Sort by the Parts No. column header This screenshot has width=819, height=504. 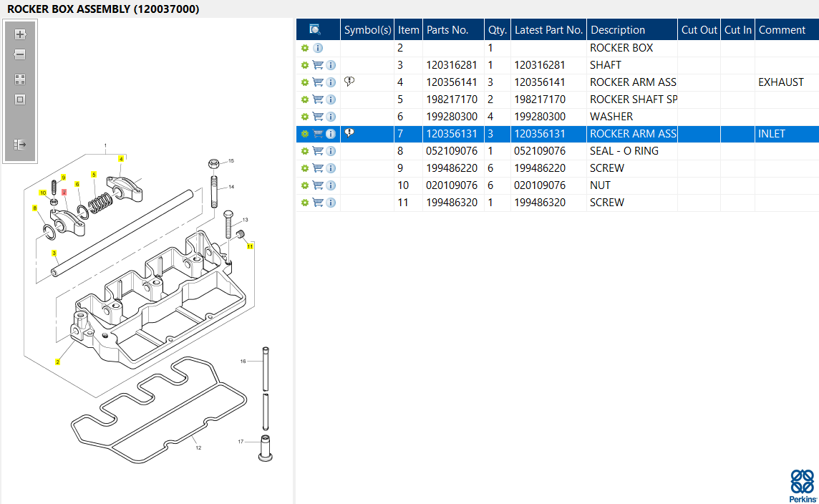coord(447,30)
